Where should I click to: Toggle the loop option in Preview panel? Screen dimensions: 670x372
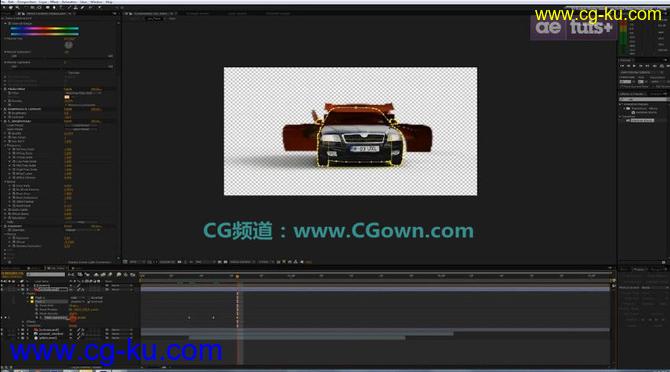(x=662, y=66)
